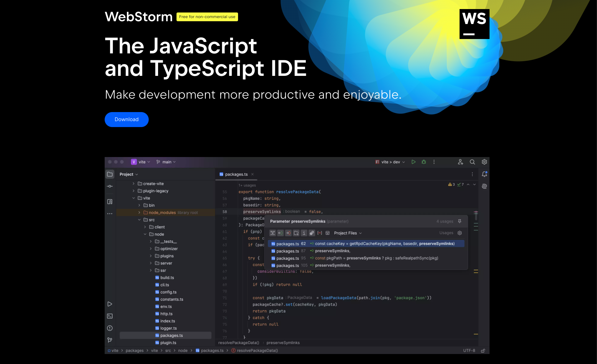Click the 1+ usages inlay hint
597x364 pixels.
pos(247,185)
